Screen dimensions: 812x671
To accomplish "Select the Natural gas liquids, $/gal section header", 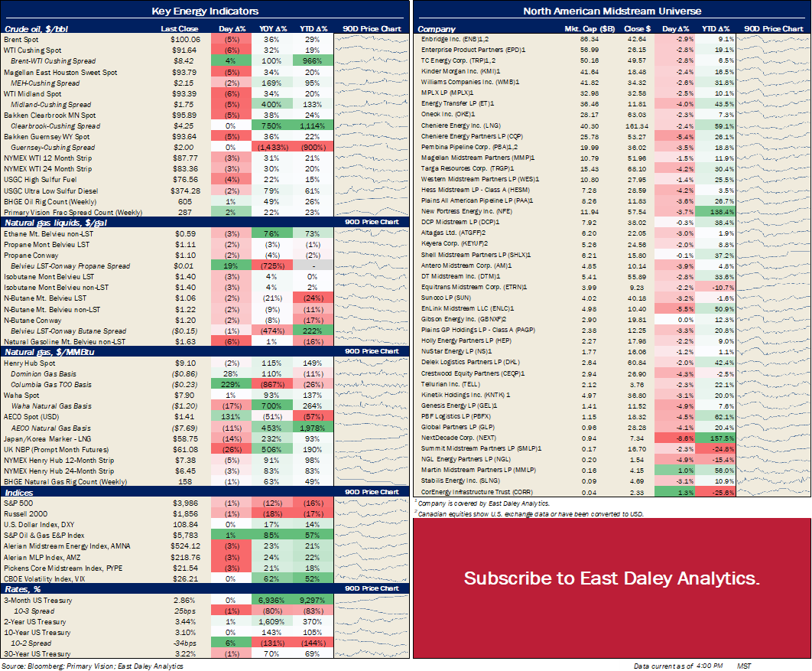I will (x=56, y=223).
